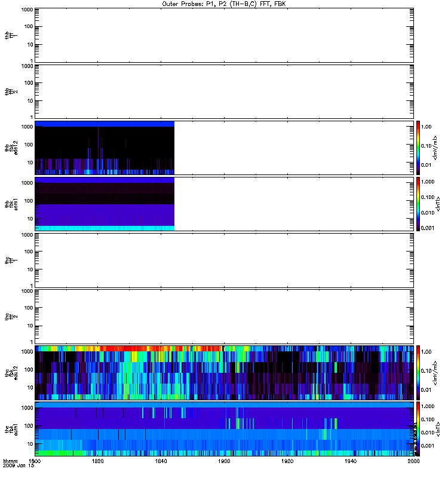Select the empty thc fff 2 spectrogram panel

tap(224, 317)
